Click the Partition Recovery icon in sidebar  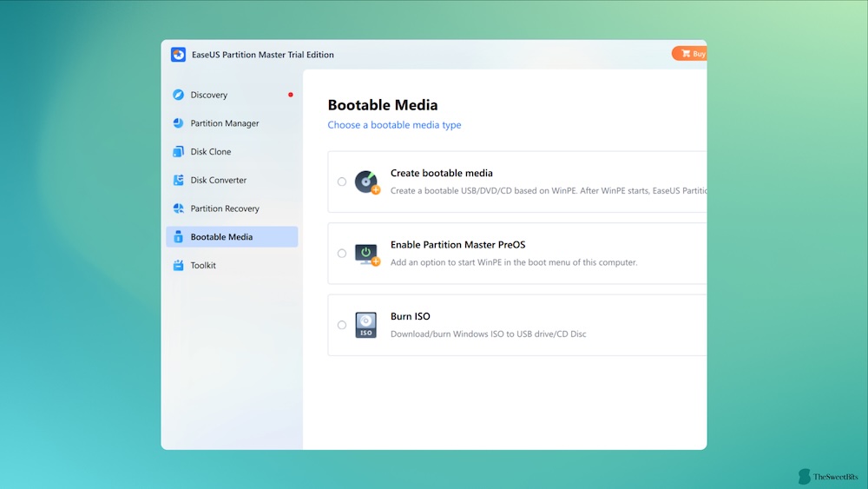[178, 208]
